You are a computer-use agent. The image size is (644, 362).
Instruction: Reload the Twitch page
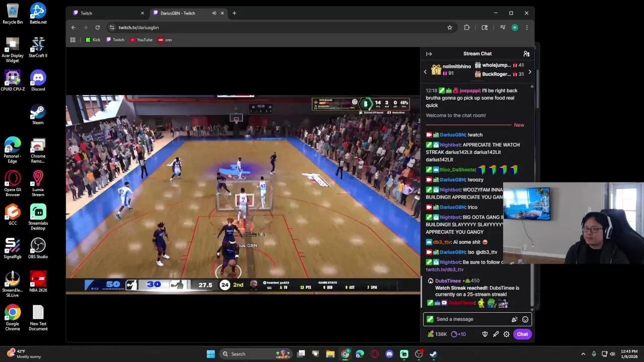coord(98,28)
